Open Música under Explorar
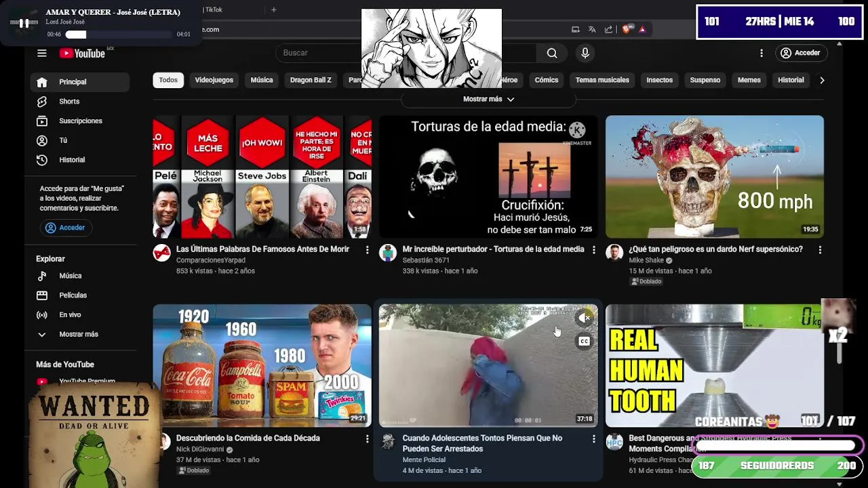The height and width of the screenshot is (488, 868). 80,276
